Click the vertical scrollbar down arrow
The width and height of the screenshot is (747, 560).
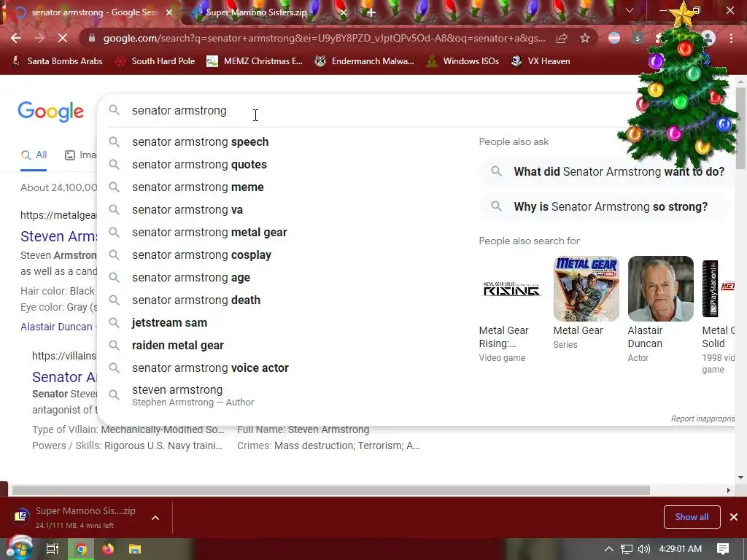coord(740,478)
